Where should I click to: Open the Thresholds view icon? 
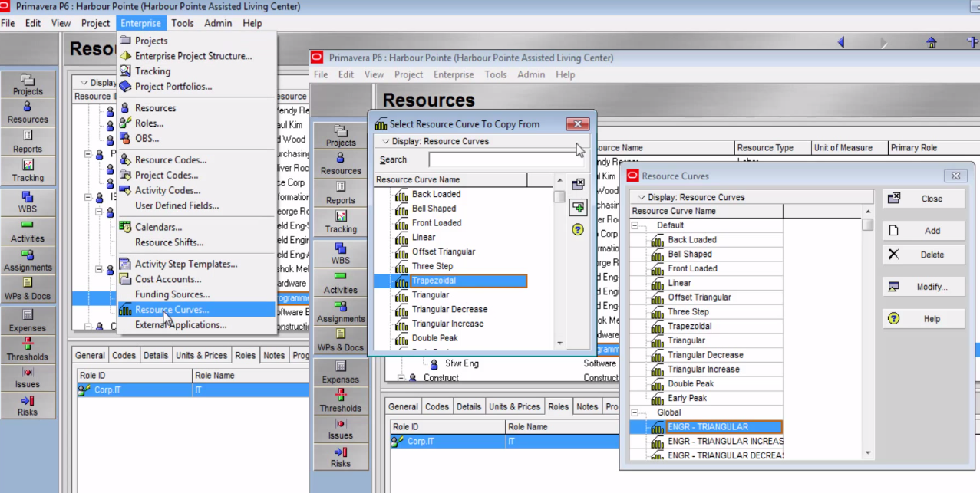pyautogui.click(x=28, y=347)
